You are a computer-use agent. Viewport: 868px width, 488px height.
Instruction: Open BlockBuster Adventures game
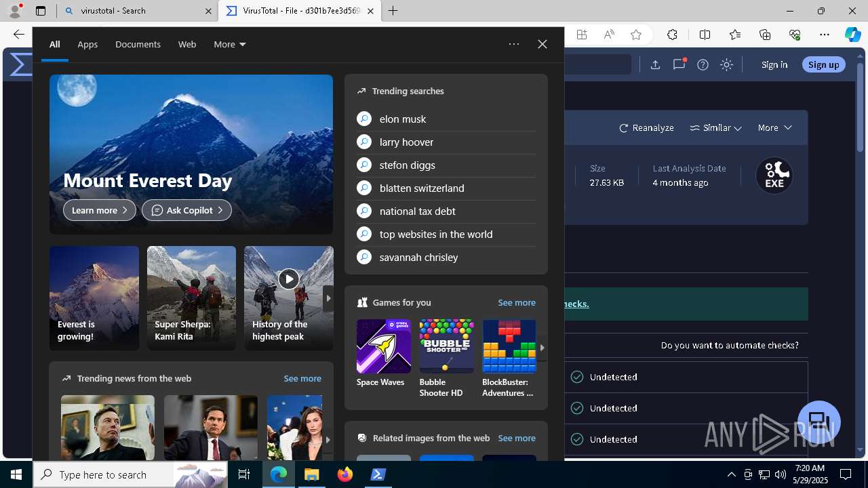point(509,359)
